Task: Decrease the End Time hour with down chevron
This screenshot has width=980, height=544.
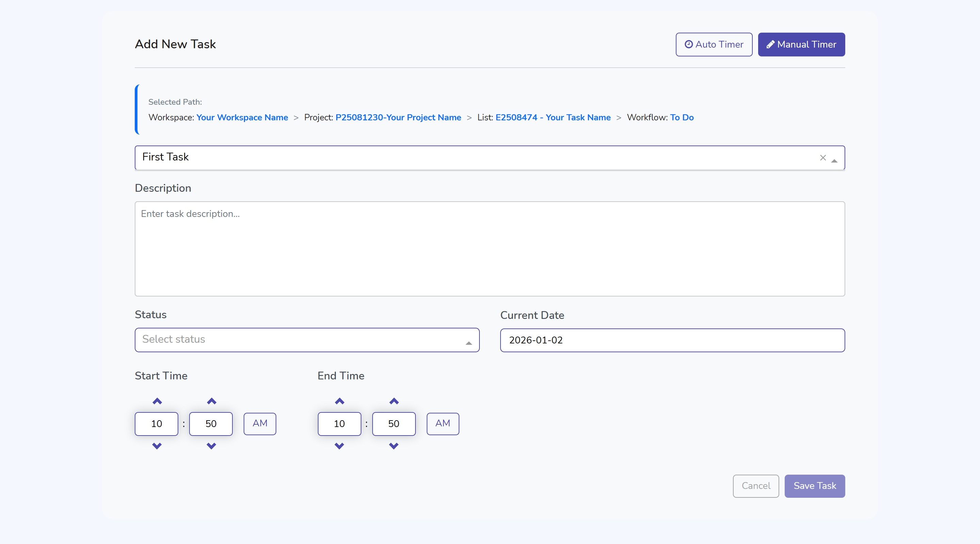Action: tap(339, 445)
